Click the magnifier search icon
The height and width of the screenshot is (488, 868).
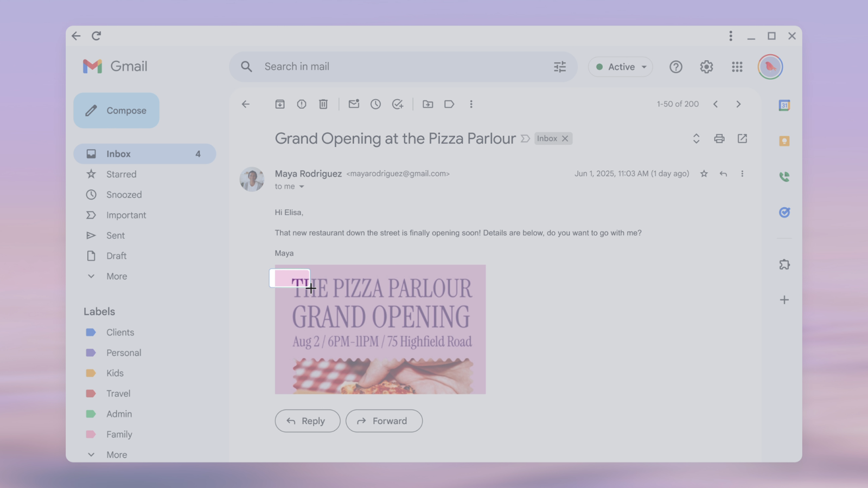point(247,67)
